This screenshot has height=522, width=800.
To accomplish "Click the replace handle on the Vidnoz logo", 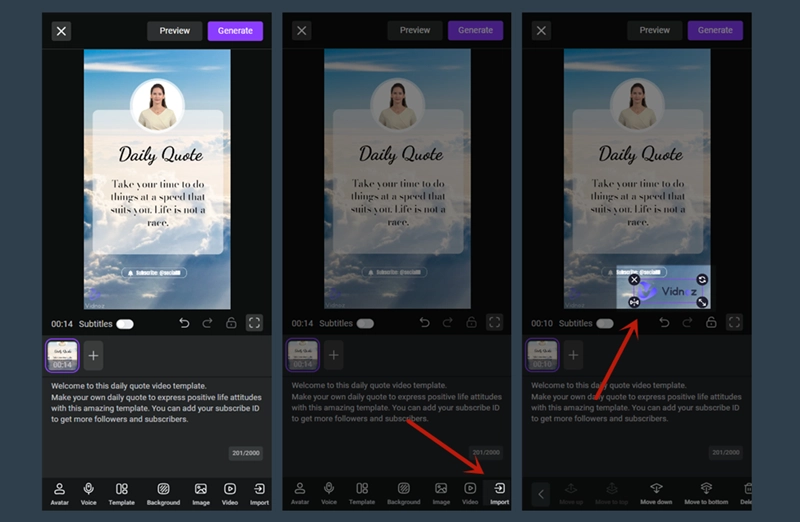I will click(702, 279).
